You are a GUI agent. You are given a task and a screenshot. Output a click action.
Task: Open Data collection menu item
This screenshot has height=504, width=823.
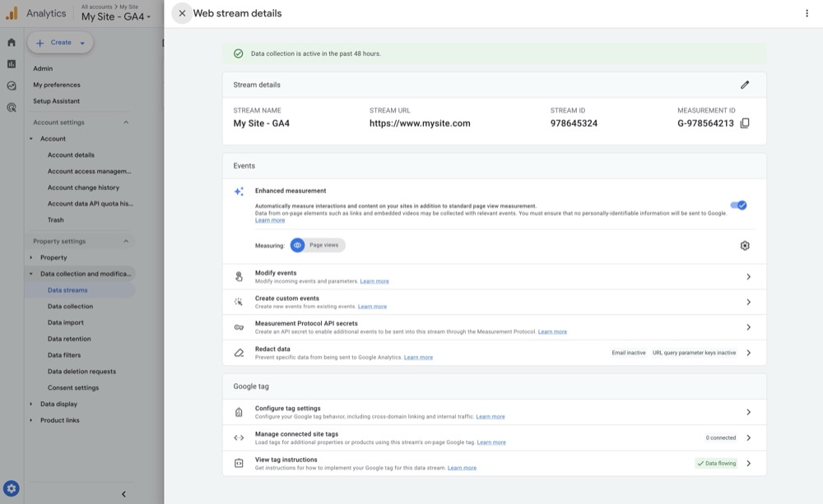coord(70,307)
